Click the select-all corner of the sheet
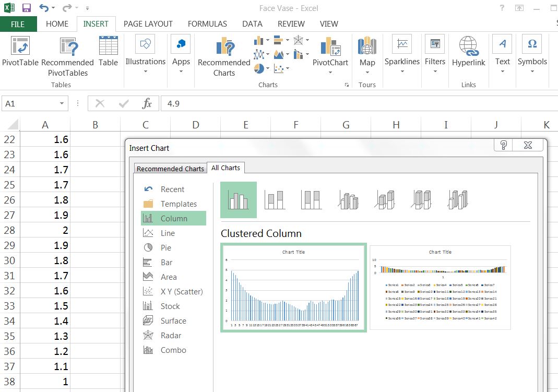The image size is (558, 392). click(x=10, y=125)
